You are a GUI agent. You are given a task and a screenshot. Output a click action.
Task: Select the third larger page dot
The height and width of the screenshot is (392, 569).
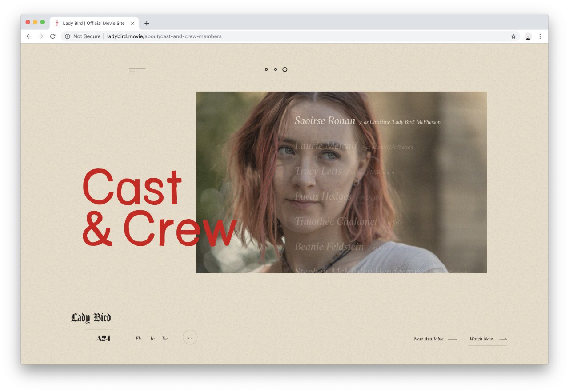(285, 69)
